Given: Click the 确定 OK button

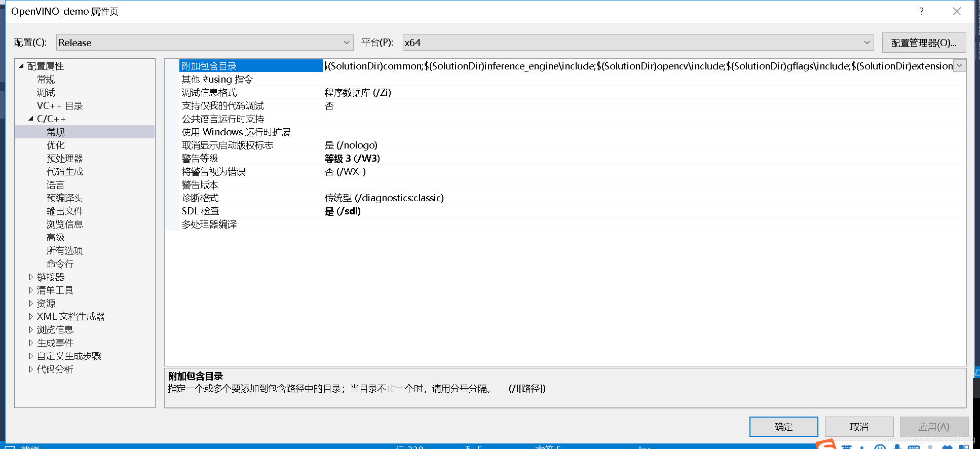Looking at the screenshot, I should [x=783, y=427].
